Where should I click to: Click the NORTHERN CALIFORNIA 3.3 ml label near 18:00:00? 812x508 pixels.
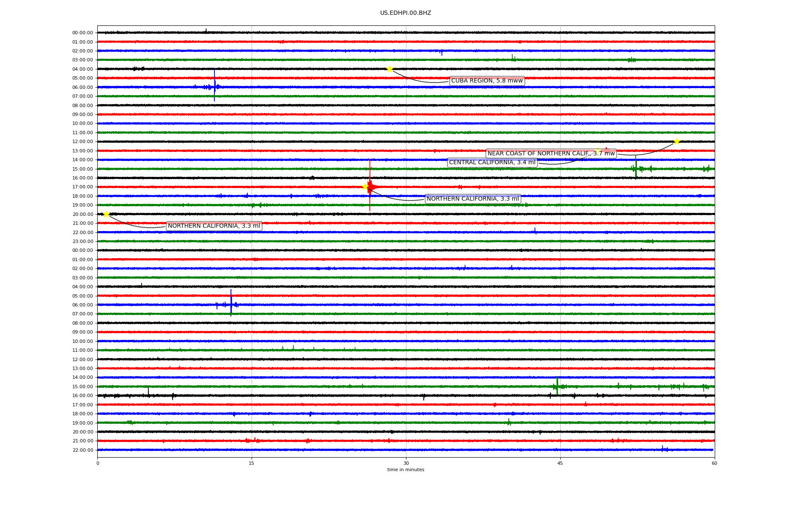472,199
